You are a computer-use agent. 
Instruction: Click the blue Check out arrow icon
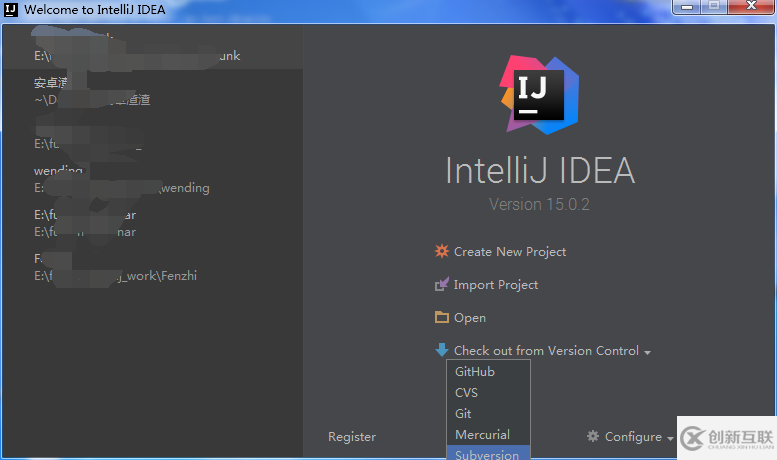click(442, 350)
